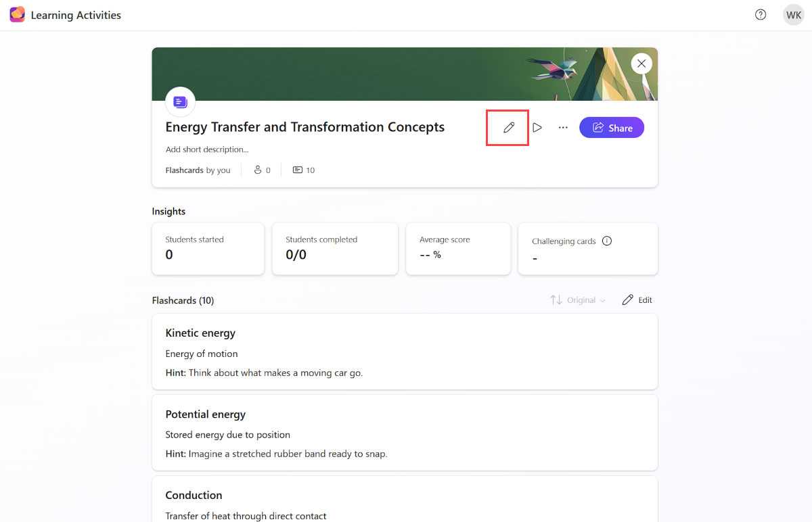
Task: Click the pencil edit title icon
Action: point(509,127)
